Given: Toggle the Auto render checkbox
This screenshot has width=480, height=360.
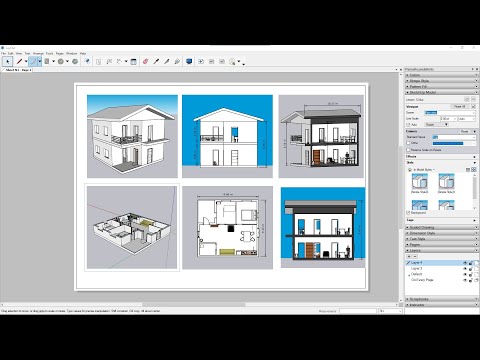Looking at the screenshot, I should pos(408,124).
